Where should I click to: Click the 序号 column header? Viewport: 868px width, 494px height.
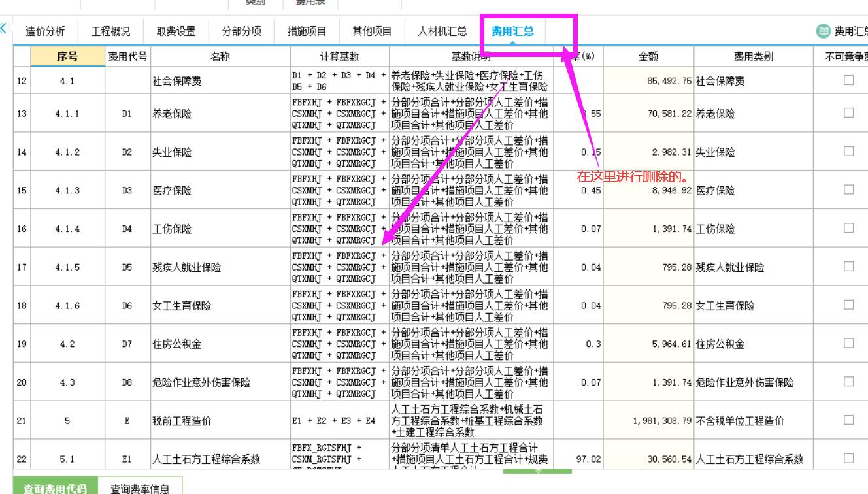point(68,57)
